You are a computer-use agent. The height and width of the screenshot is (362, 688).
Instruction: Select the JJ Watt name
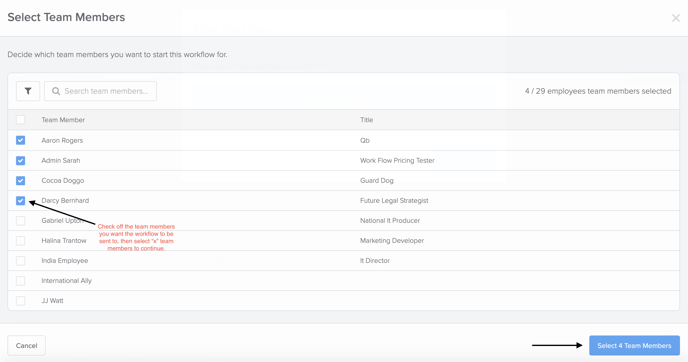pos(52,301)
